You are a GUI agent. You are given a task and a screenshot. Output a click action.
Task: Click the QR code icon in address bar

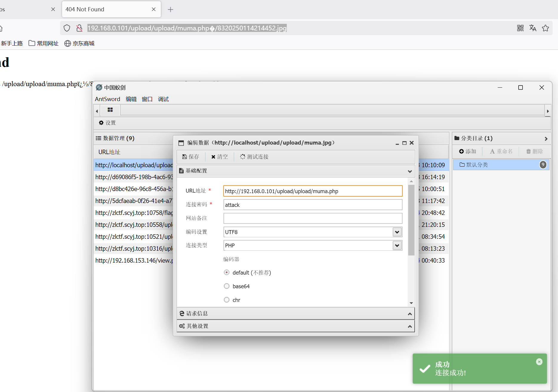pos(520,28)
